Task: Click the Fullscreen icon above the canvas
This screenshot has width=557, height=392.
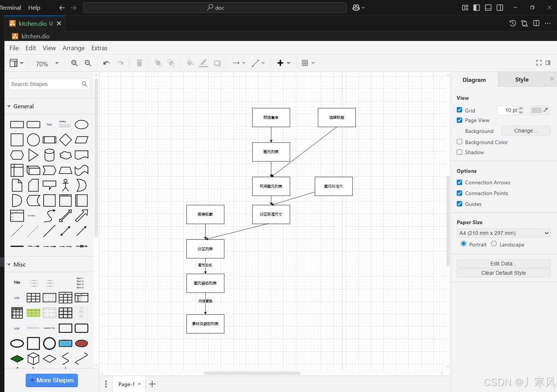Action: tap(539, 63)
